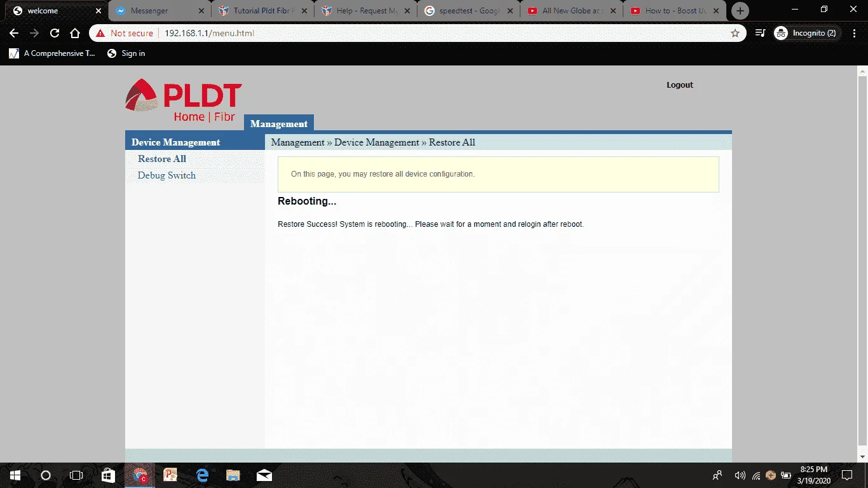The image size is (868, 488).
Task: Switch to the Tutorial Pldt Fibr tab
Action: pos(264,11)
